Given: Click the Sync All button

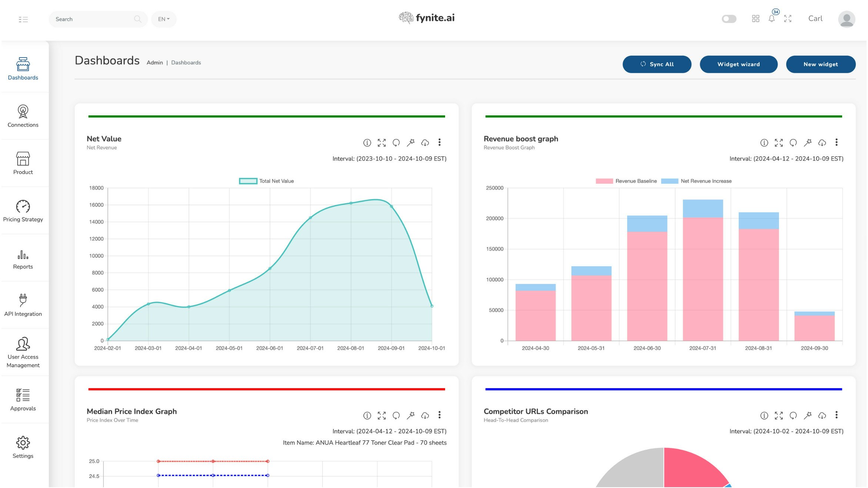Looking at the screenshot, I should tap(657, 64).
